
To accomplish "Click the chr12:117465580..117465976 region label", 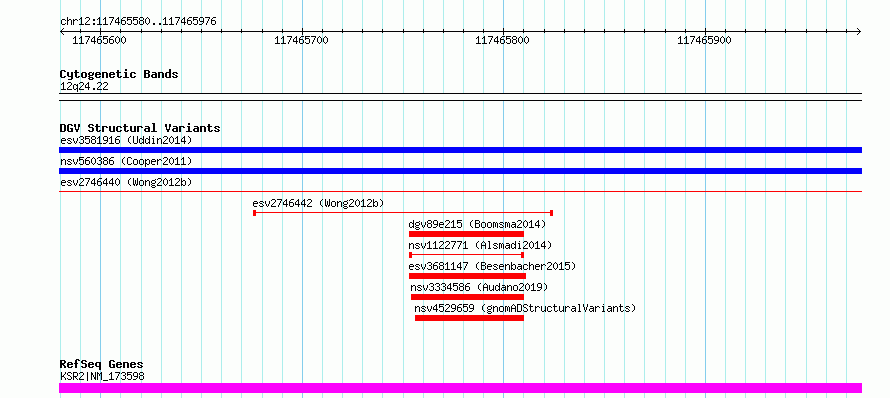I will click(x=138, y=22).
